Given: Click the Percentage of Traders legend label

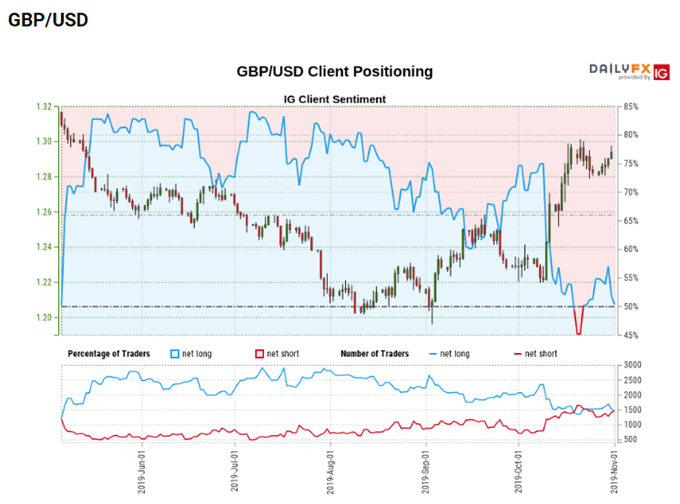Looking at the screenshot, I should click(x=109, y=353).
